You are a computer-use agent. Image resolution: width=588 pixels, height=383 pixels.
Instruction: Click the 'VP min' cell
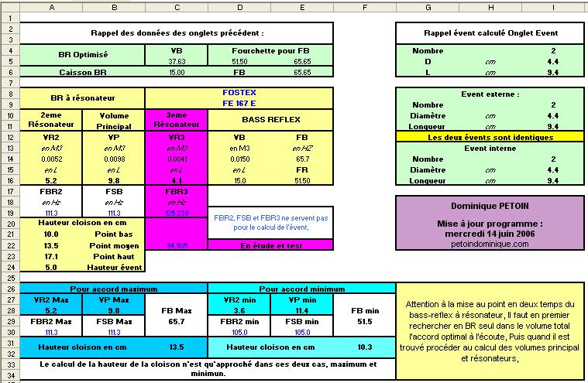click(302, 300)
